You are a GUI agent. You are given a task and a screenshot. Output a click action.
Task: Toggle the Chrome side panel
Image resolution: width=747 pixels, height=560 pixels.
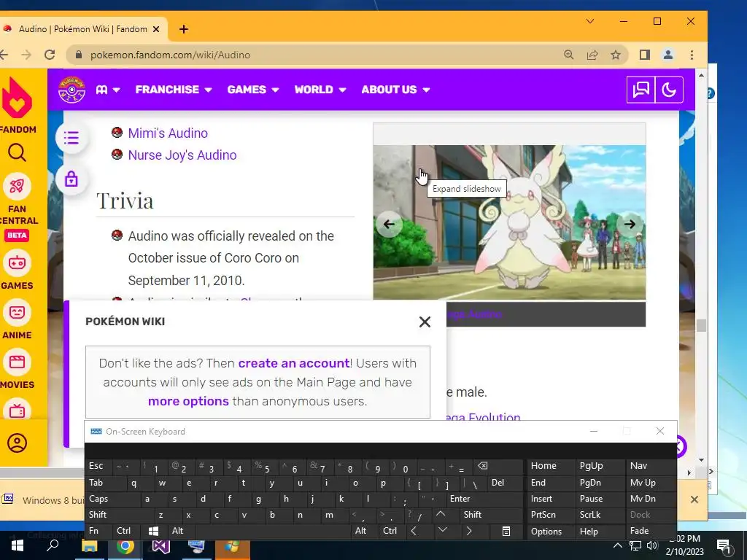pos(645,55)
